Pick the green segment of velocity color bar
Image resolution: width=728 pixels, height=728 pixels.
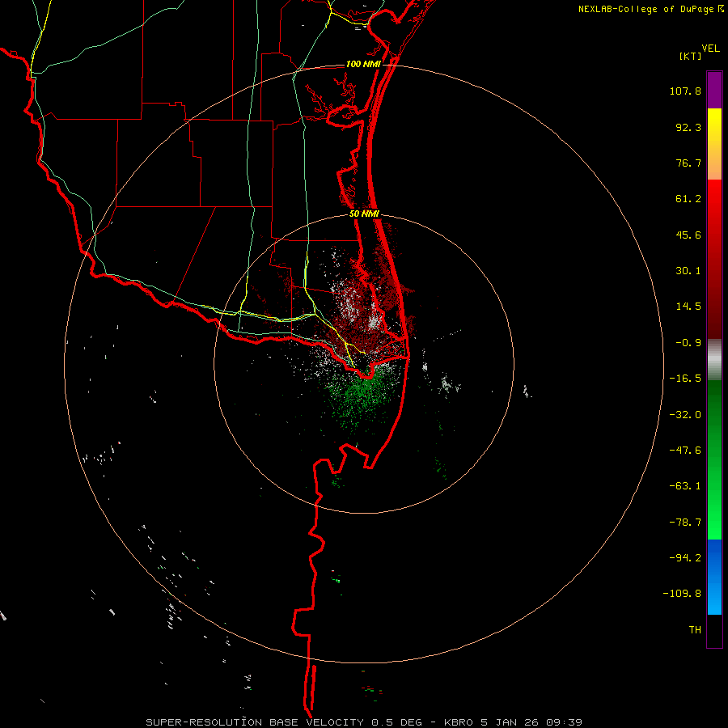tap(714, 460)
